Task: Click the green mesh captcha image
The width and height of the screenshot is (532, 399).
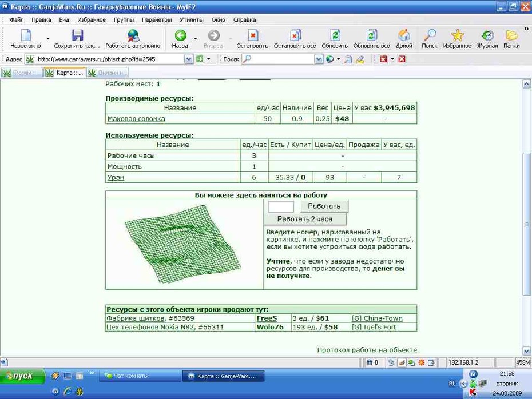Action: [x=182, y=244]
